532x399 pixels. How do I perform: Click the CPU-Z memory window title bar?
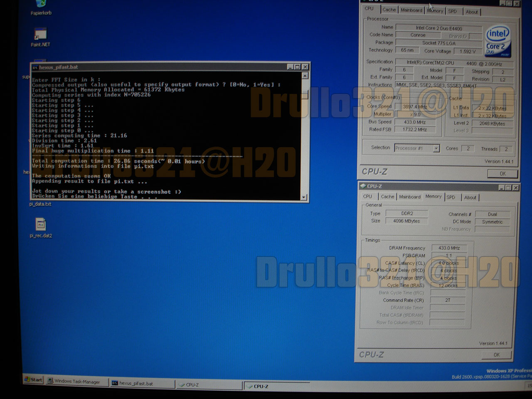click(439, 187)
